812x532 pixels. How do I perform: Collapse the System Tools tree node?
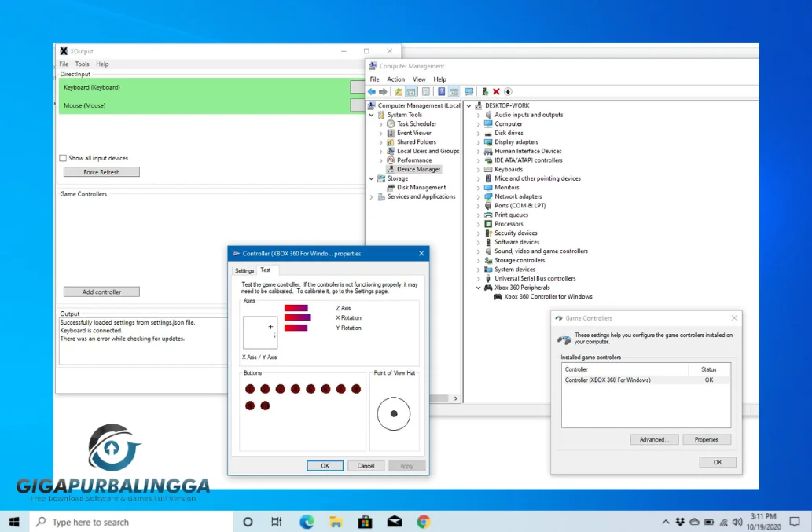(371, 114)
